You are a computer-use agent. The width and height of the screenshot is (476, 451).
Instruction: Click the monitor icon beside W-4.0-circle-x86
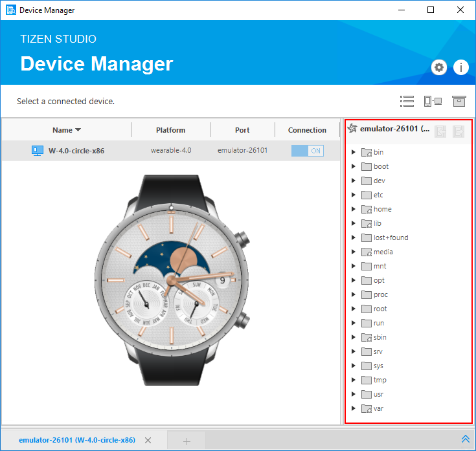pos(38,151)
